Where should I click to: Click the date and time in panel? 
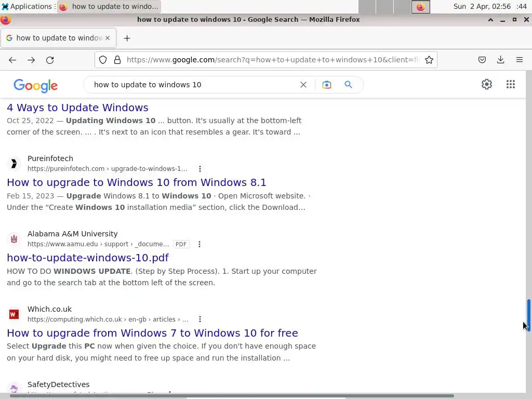coord(490,6)
